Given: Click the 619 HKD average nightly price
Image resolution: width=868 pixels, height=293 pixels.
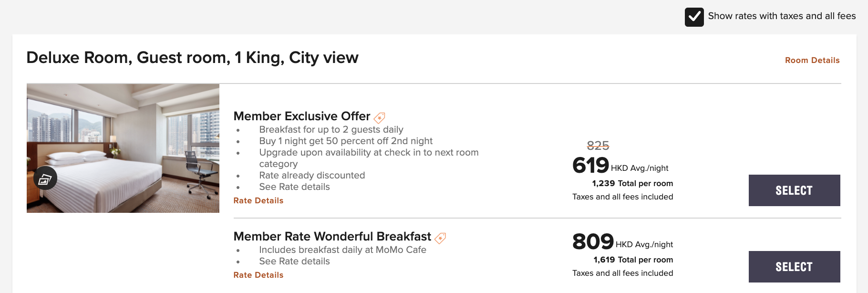Looking at the screenshot, I should (620, 166).
